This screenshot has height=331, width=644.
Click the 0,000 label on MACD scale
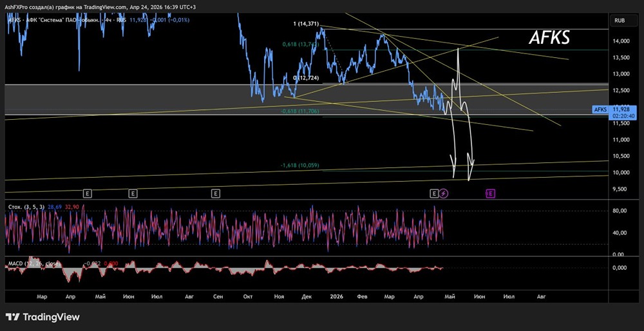[x=620, y=268]
